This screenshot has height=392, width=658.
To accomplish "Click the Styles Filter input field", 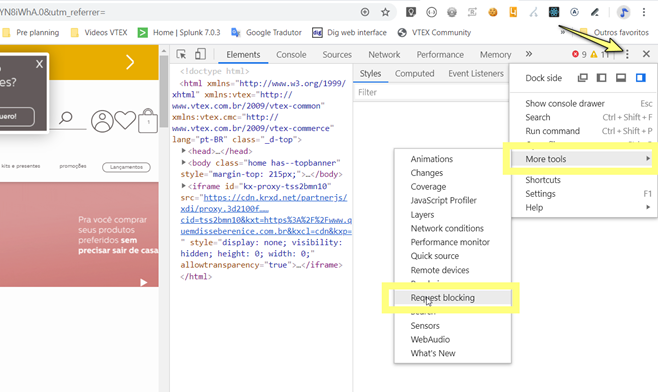I will (431, 92).
